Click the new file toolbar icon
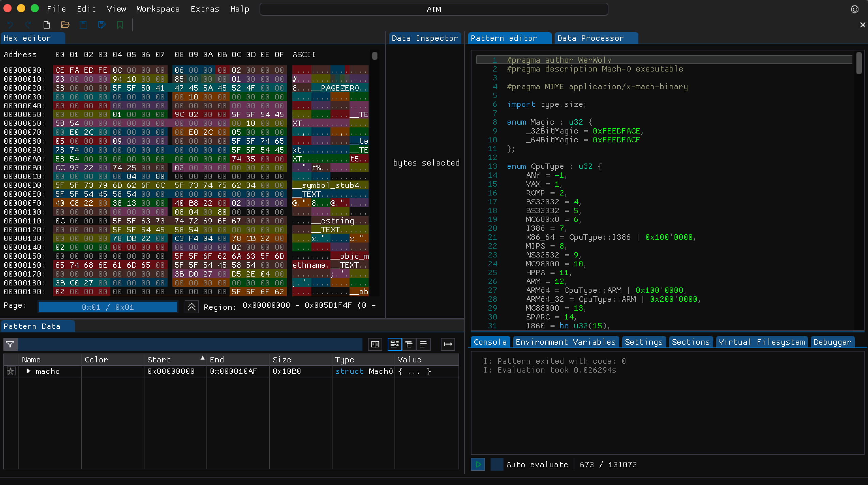 47,25
